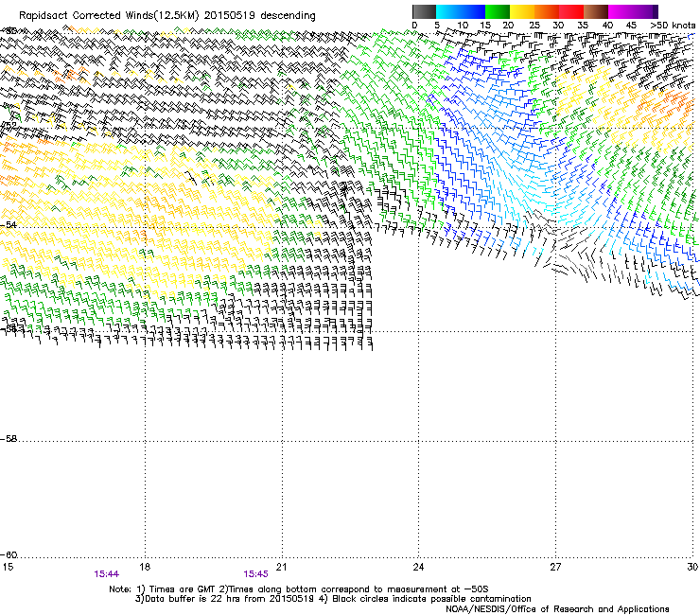Click the legend '25' knots tick label
This screenshot has height=615, width=700.
point(534,26)
